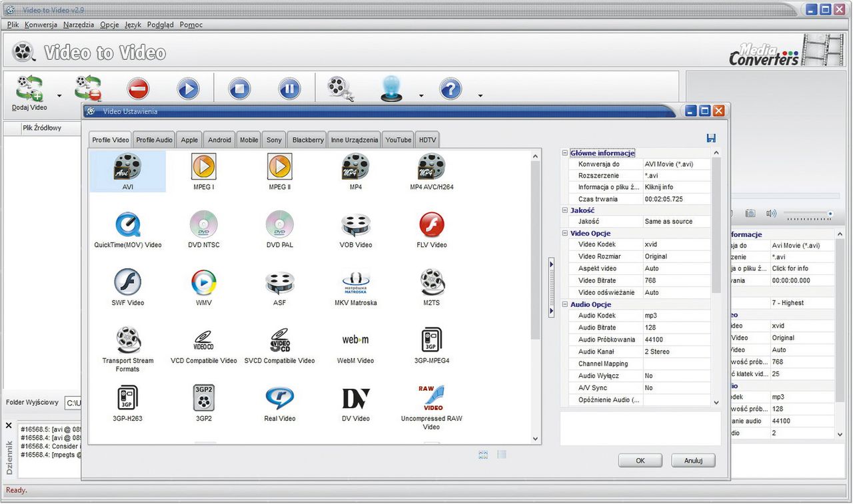Click the Video Kodek value xvid

point(676,244)
